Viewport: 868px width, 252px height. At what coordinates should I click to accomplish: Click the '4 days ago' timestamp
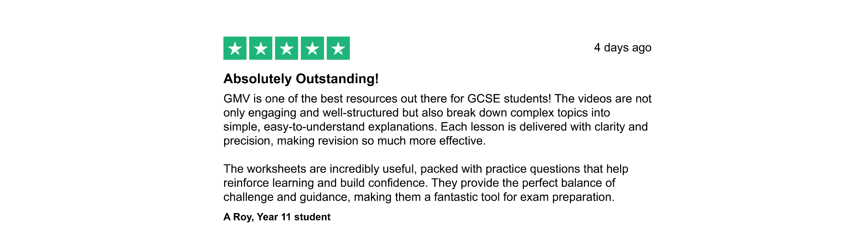(623, 48)
